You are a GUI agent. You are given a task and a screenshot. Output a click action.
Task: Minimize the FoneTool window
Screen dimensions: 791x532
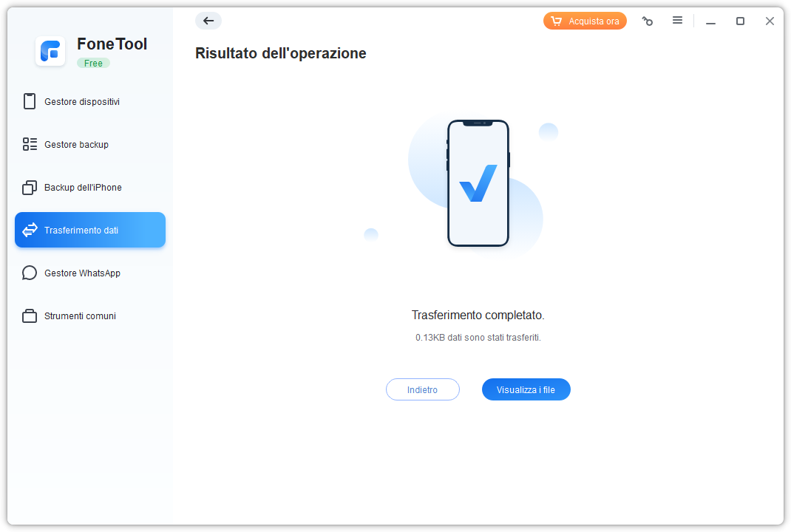click(x=710, y=21)
